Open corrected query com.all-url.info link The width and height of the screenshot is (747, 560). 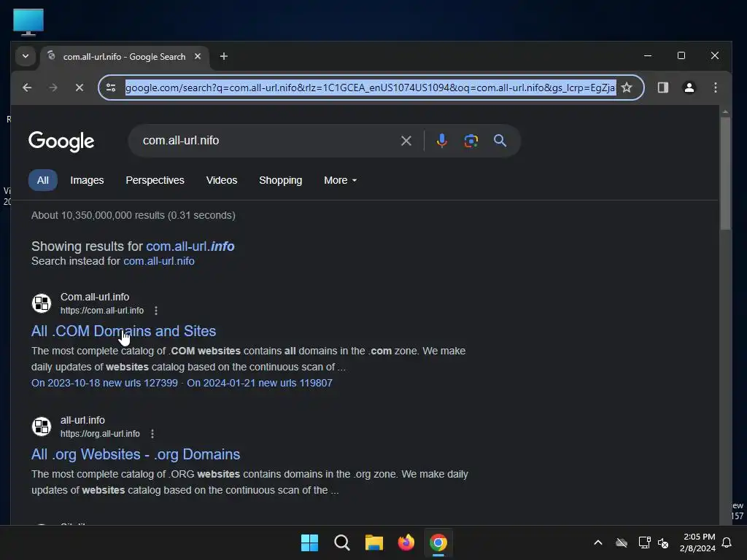point(190,246)
